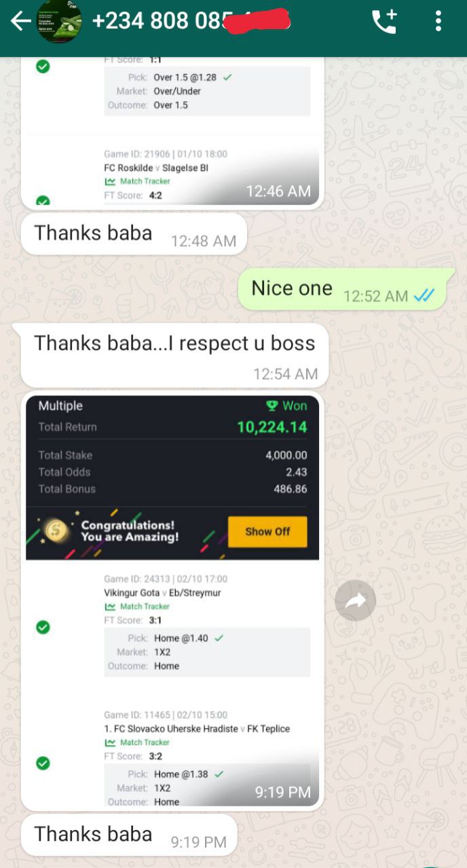
Task: Tap green check beside FC Slovacko game
Action: point(43,764)
